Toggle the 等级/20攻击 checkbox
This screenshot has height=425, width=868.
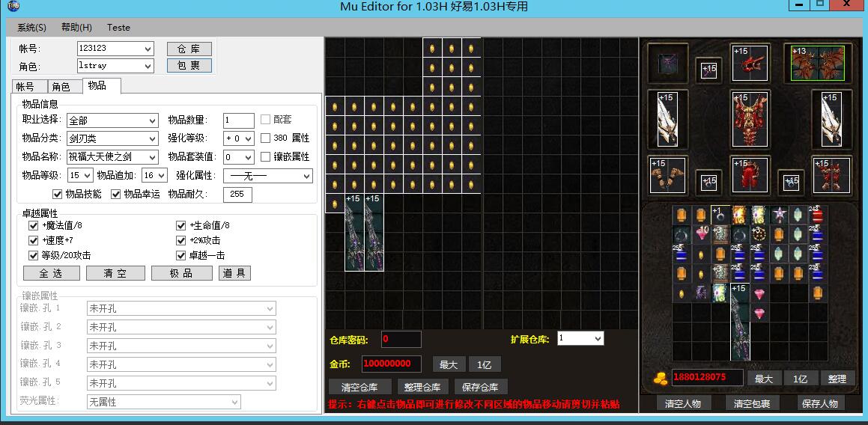33,256
